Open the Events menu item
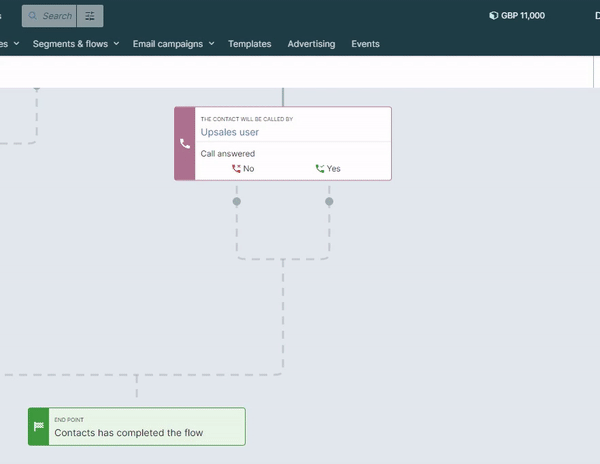The width and height of the screenshot is (600, 464). (365, 44)
